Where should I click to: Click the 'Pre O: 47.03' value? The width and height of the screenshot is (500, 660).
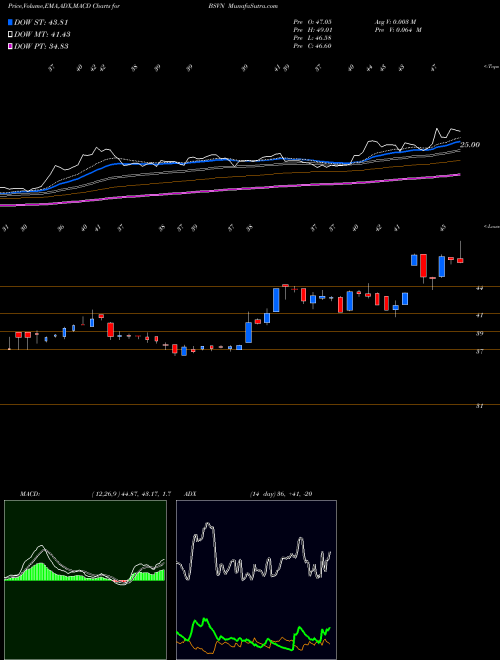click(x=312, y=22)
